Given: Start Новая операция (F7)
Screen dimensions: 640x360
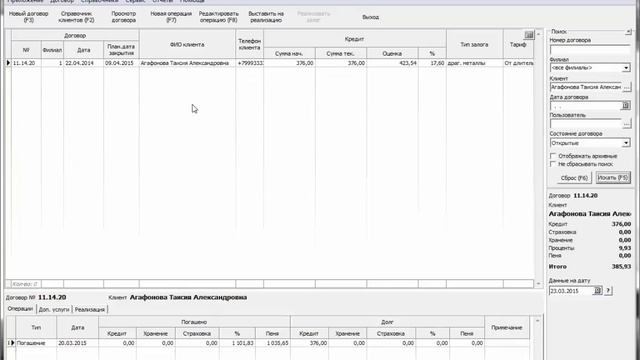Looking at the screenshot, I should (171, 17).
